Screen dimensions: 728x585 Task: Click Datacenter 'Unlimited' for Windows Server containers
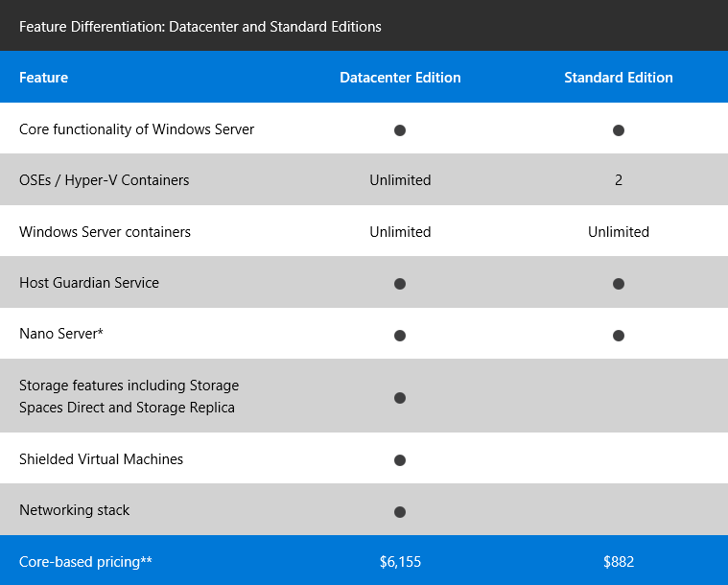[400, 232]
